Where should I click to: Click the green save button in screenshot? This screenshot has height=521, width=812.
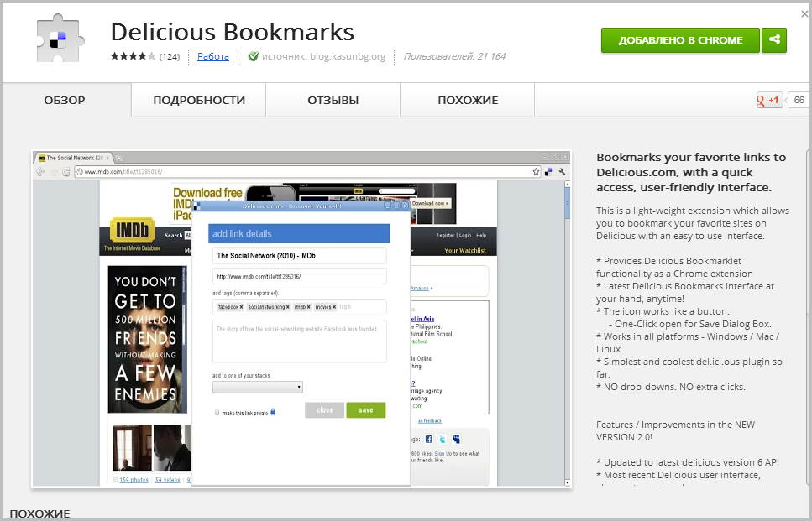365,409
